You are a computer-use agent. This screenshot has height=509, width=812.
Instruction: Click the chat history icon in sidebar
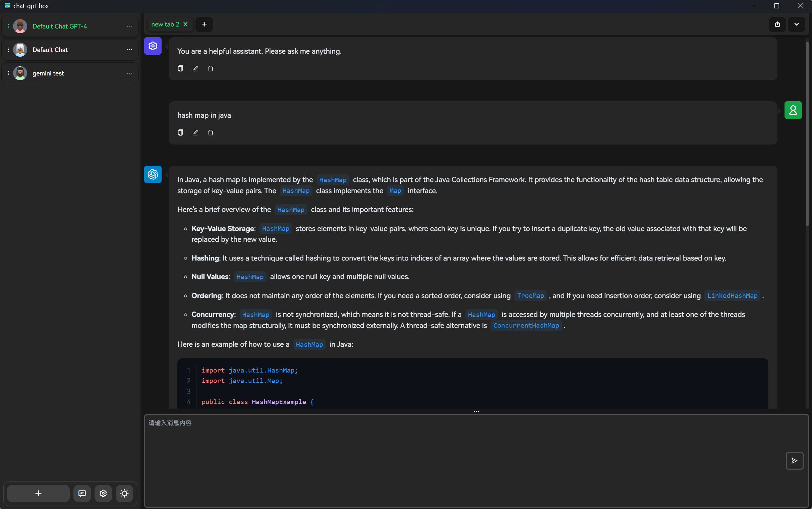[82, 493]
